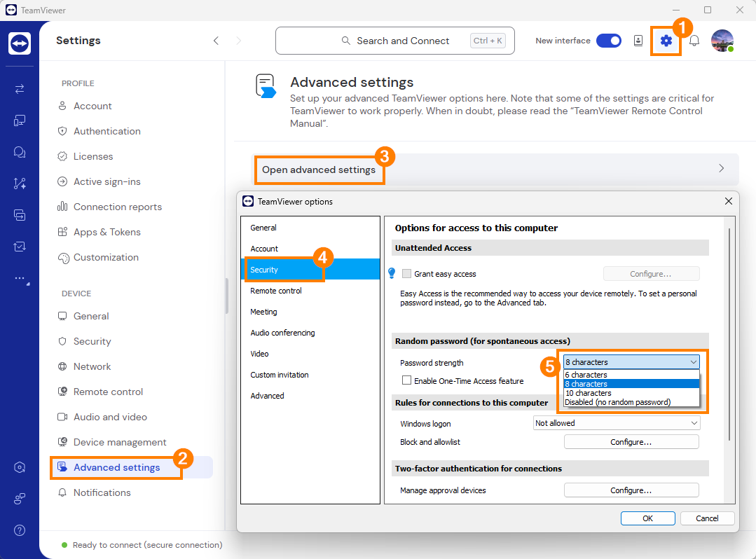Open the devices icon in the left sidebar
The width and height of the screenshot is (756, 559).
point(20,120)
